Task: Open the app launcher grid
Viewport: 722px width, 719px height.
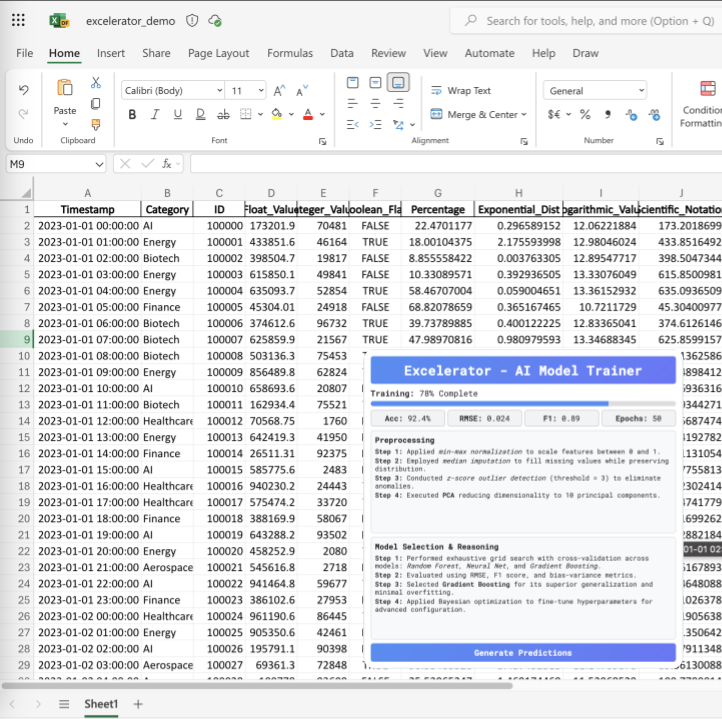Action: pos(18,20)
